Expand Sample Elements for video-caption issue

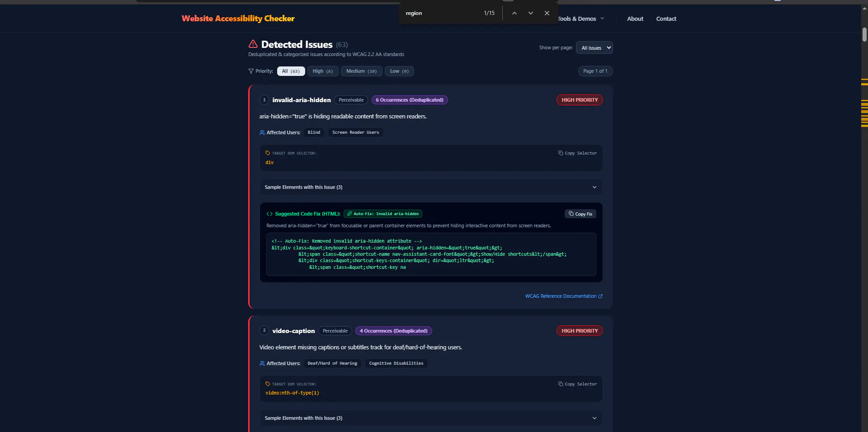point(431,418)
